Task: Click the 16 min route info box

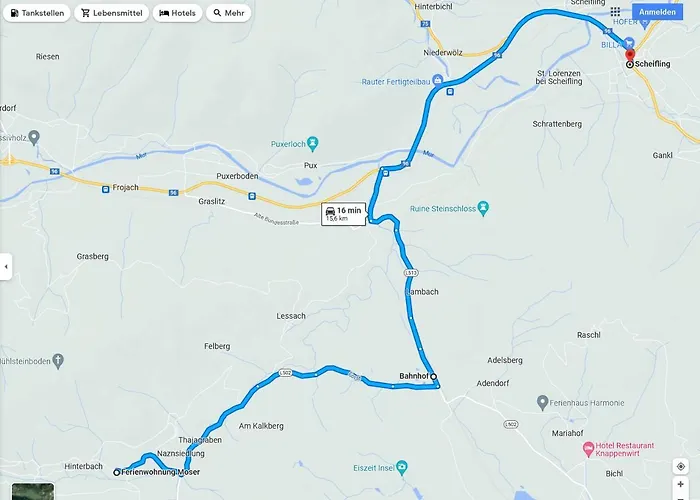Action: (x=344, y=214)
